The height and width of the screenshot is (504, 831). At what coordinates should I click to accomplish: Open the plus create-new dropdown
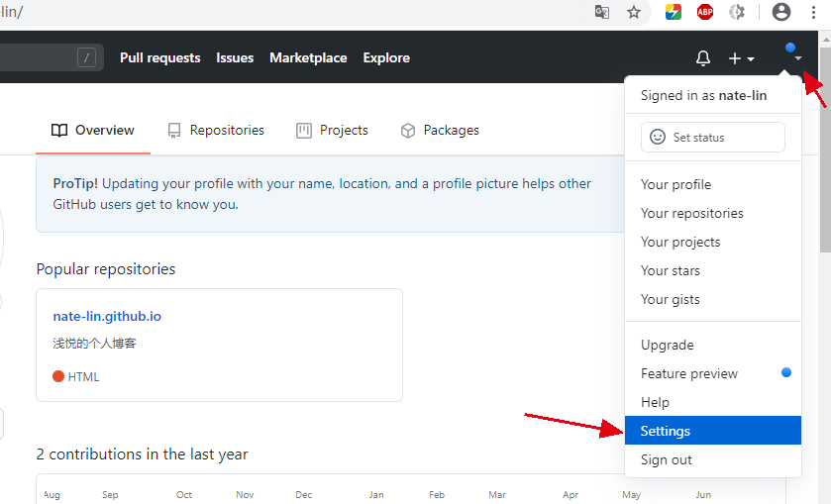(741, 58)
